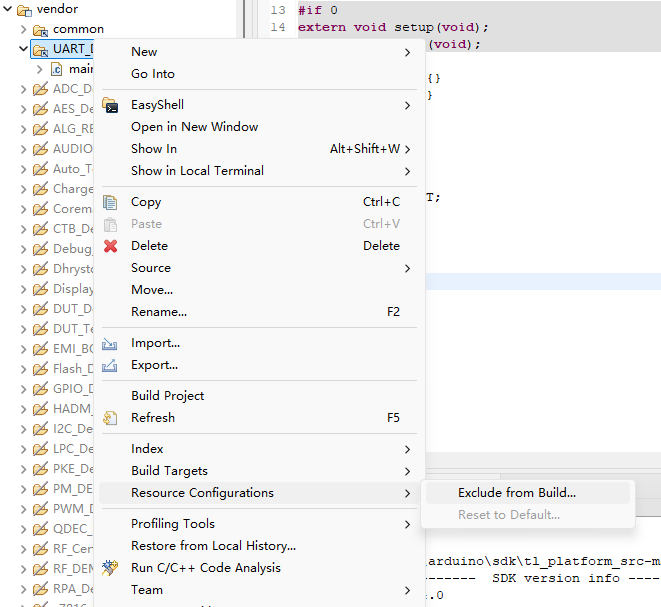Open Resource Configurations submenu

point(259,493)
